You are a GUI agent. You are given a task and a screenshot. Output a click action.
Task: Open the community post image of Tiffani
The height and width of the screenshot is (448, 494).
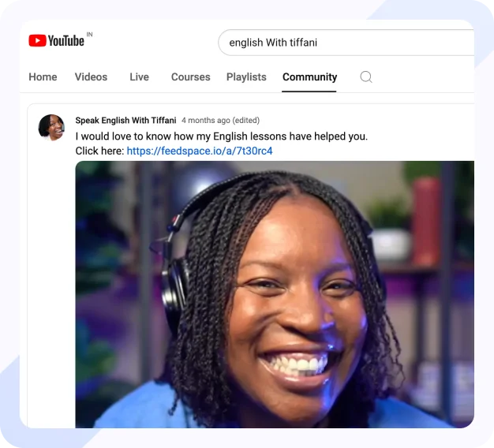pos(275,294)
